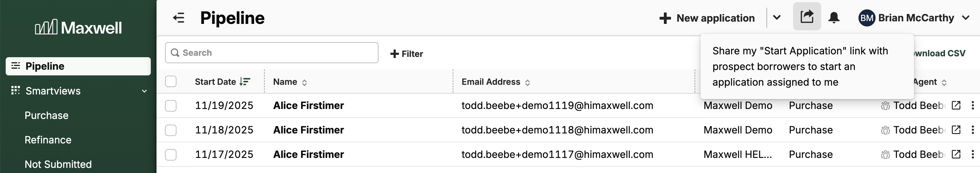
Task: Click the Maxwell logo
Action: tap(78, 28)
